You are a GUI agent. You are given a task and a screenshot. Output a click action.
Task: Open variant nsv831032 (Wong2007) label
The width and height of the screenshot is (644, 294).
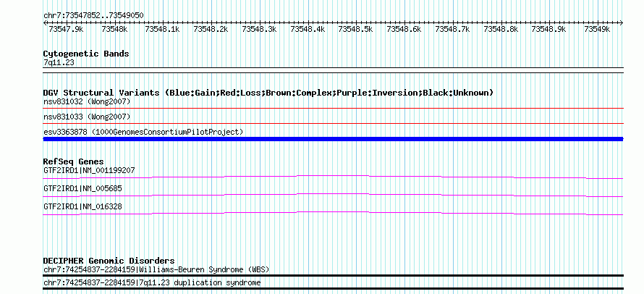coord(87,101)
